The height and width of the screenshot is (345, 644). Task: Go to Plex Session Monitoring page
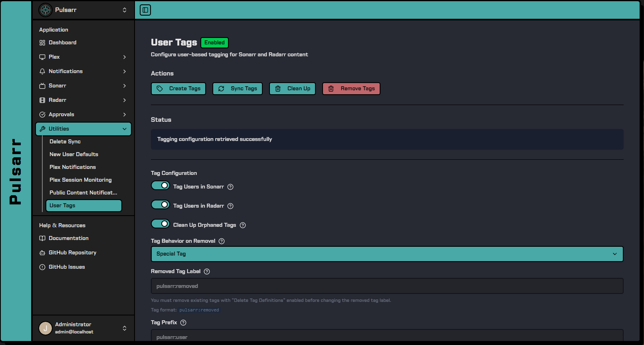tap(81, 180)
